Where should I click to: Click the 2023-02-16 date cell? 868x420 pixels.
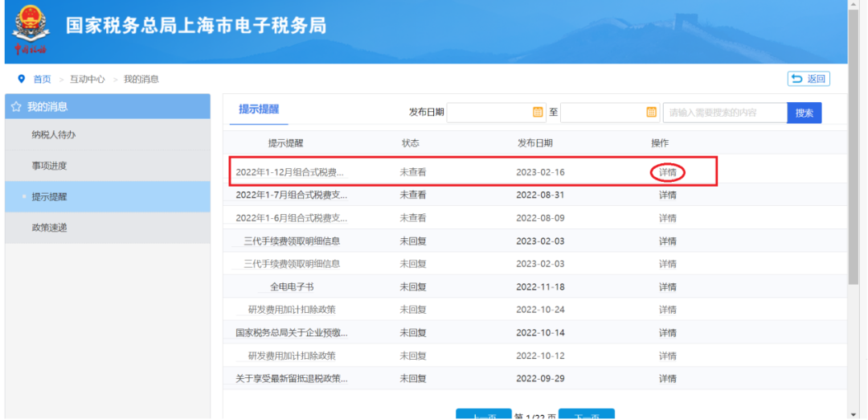tap(540, 172)
